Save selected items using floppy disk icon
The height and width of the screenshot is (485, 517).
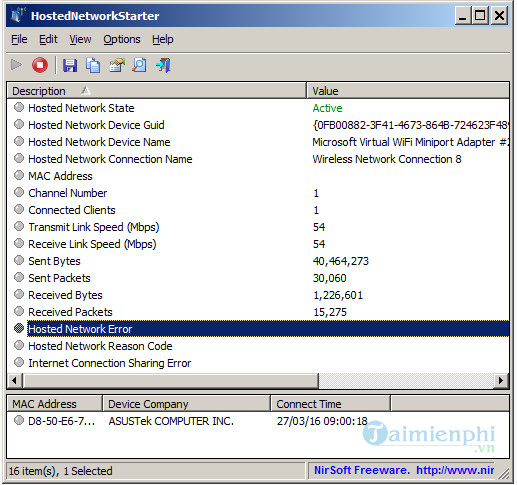point(70,65)
